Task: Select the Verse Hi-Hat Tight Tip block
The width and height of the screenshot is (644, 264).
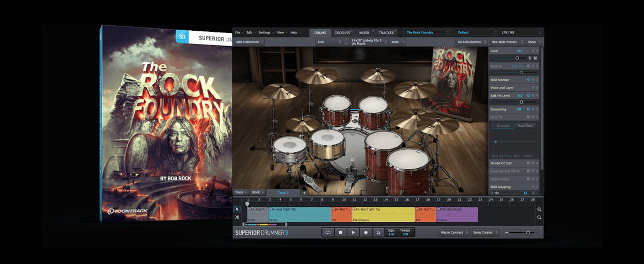Action: click(x=300, y=215)
